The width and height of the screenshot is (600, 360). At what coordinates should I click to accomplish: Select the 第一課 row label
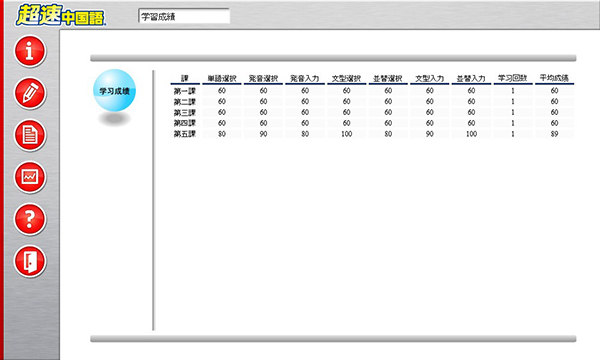click(x=185, y=91)
